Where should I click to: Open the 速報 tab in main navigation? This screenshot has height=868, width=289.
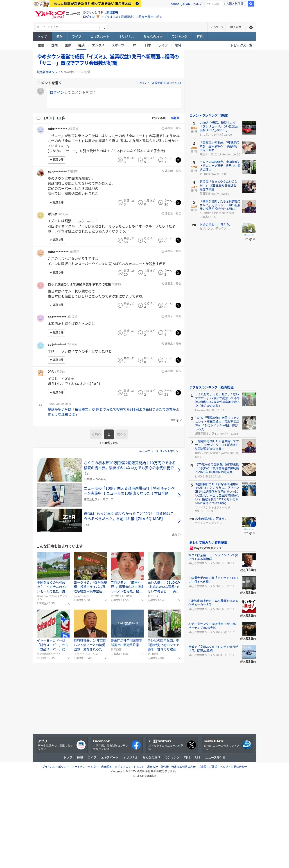60,37
